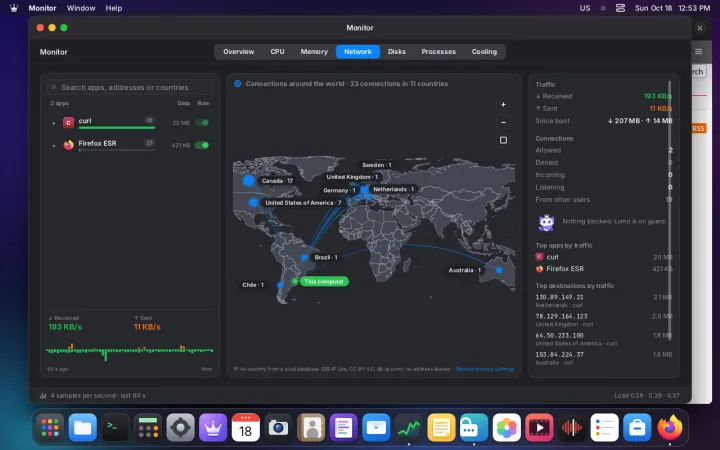Open the password lock app in the dock
720x450 pixels.
point(474,428)
